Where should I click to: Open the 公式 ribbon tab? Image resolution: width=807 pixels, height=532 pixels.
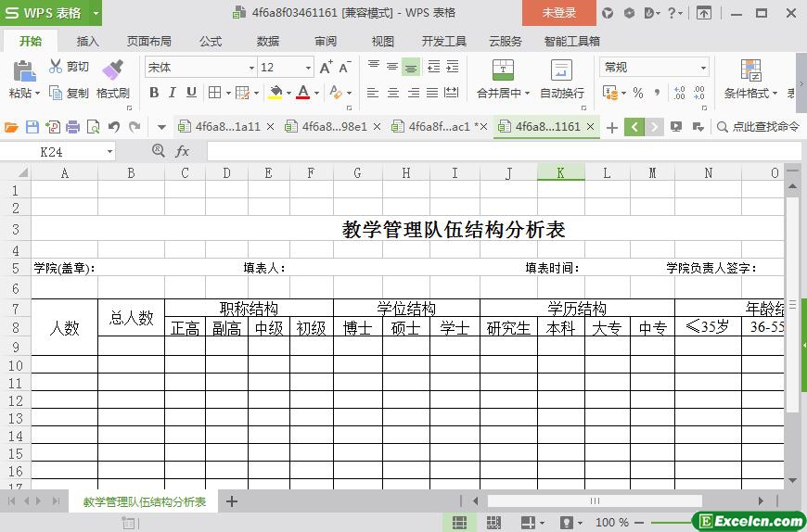tap(211, 41)
